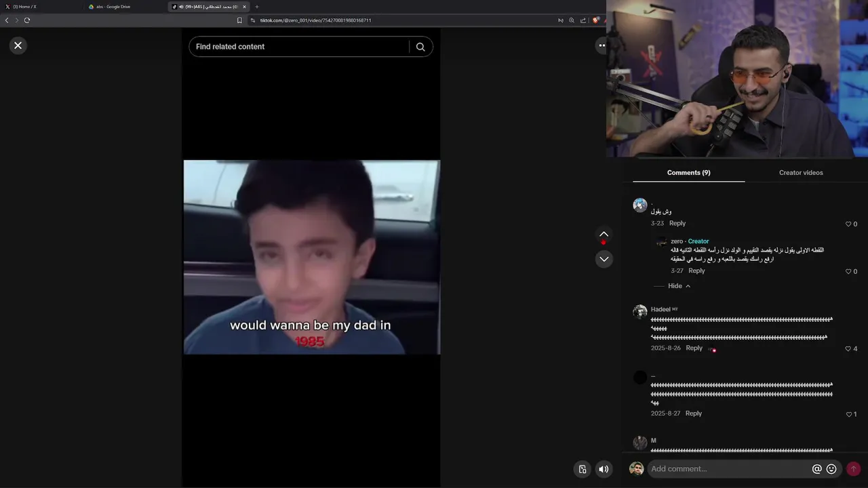
Task: Click the 'would wanna be my dad in' caption
Action: (311, 325)
